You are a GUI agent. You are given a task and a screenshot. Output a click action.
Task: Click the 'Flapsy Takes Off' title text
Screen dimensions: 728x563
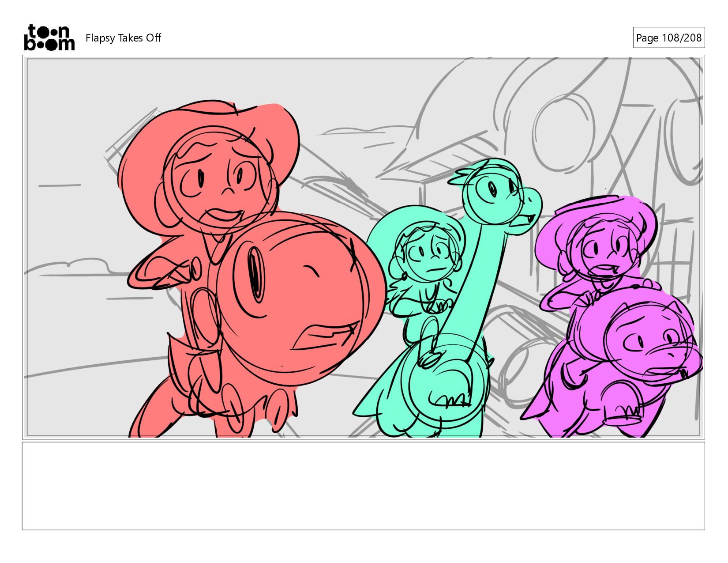click(123, 38)
